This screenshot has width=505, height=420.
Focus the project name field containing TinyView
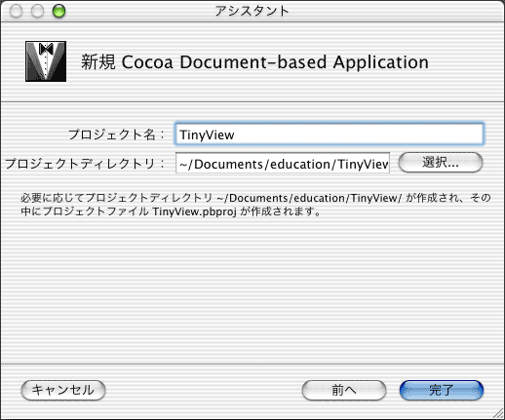click(330, 134)
